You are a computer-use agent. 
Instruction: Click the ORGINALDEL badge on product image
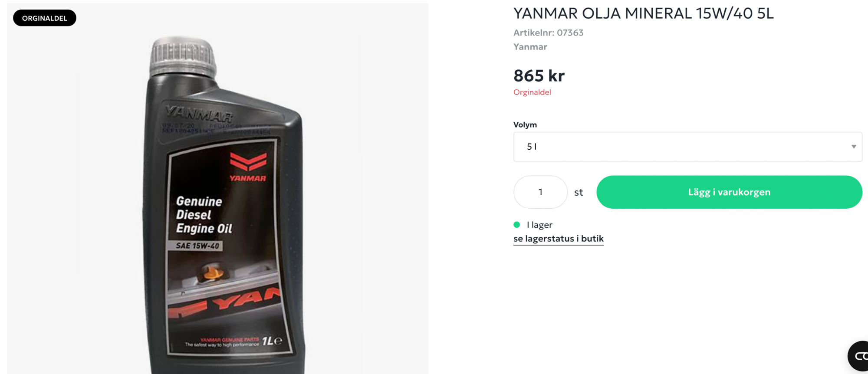tap(45, 18)
